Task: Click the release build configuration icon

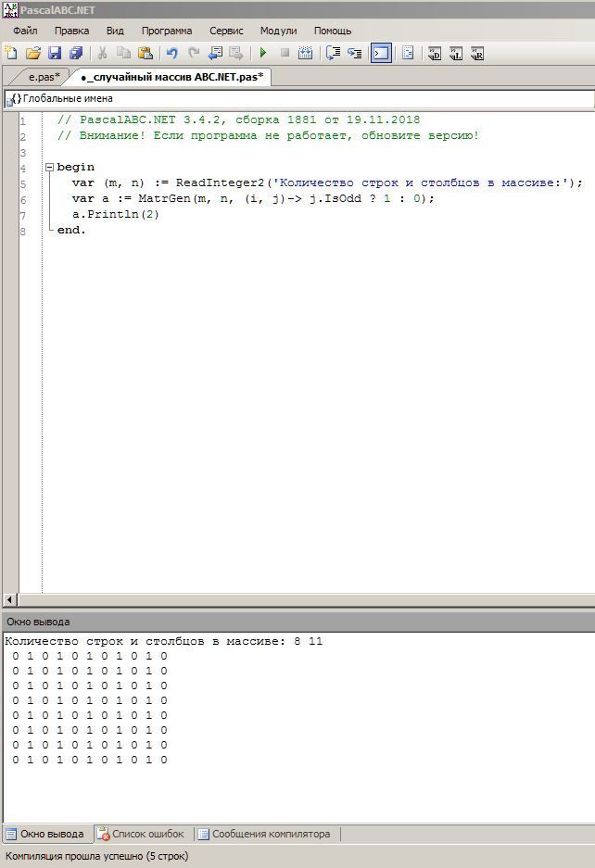Action: [477, 53]
